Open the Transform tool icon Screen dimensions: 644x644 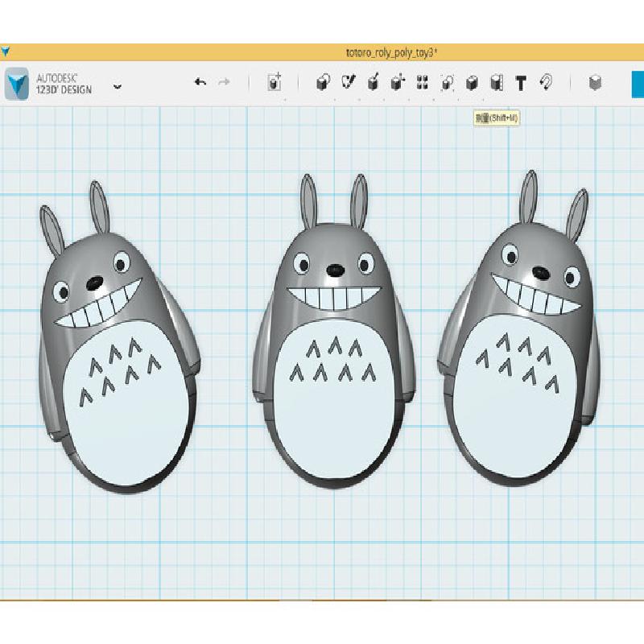click(x=274, y=82)
